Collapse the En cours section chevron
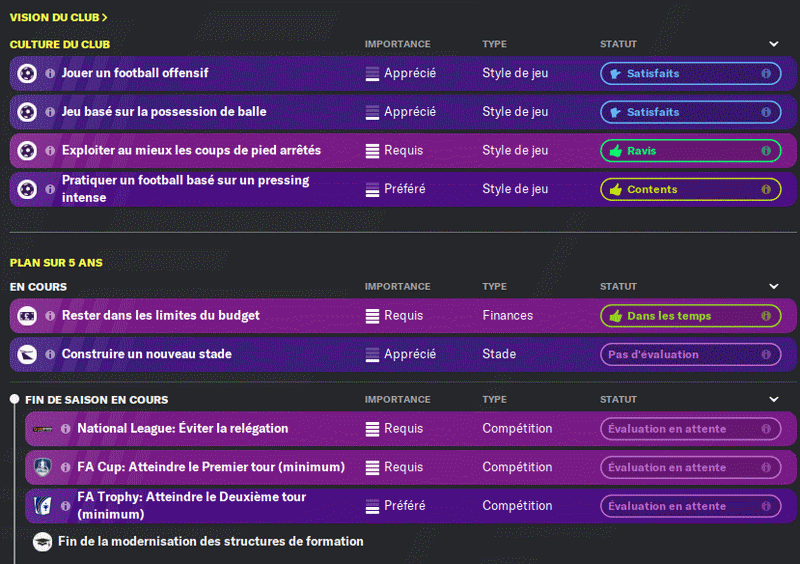The width and height of the screenshot is (800, 564). tap(773, 287)
